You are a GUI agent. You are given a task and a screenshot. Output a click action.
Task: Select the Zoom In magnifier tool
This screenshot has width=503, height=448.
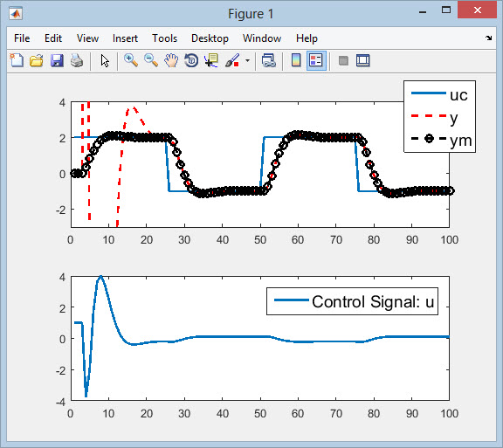[131, 60]
